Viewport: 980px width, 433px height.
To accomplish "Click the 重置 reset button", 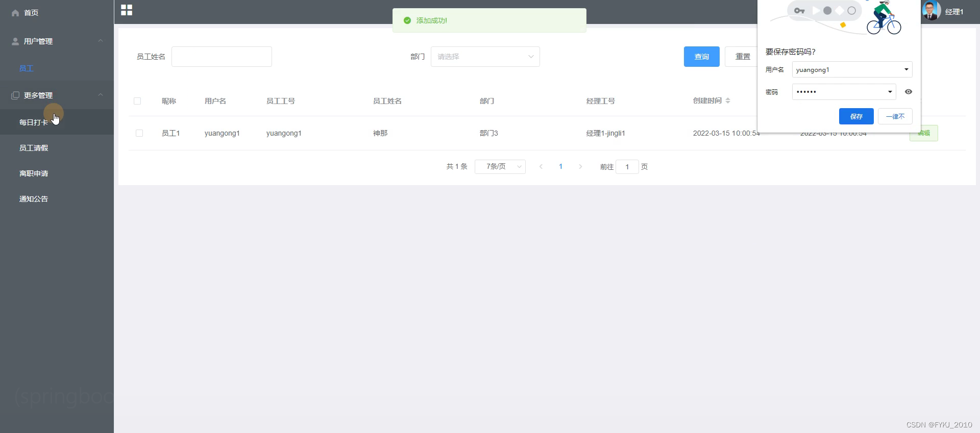I will pos(742,57).
